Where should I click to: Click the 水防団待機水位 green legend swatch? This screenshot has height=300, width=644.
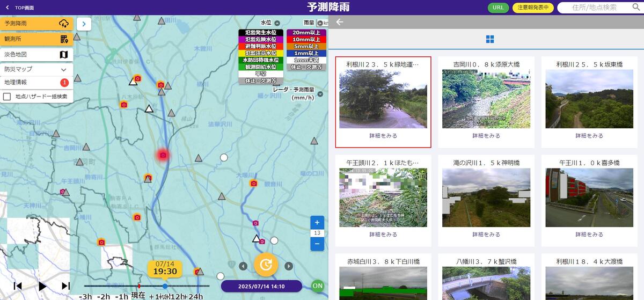click(261, 60)
